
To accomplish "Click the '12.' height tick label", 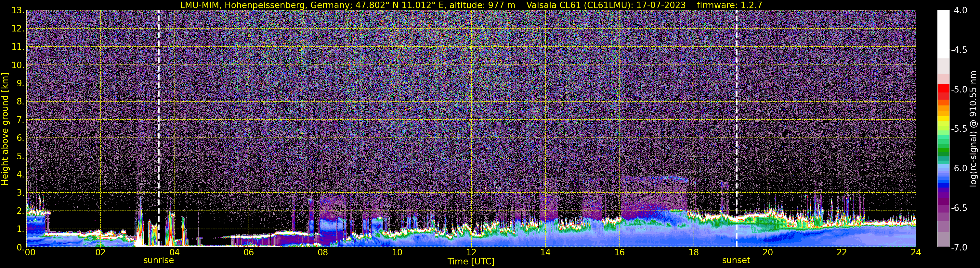I will point(18,29).
